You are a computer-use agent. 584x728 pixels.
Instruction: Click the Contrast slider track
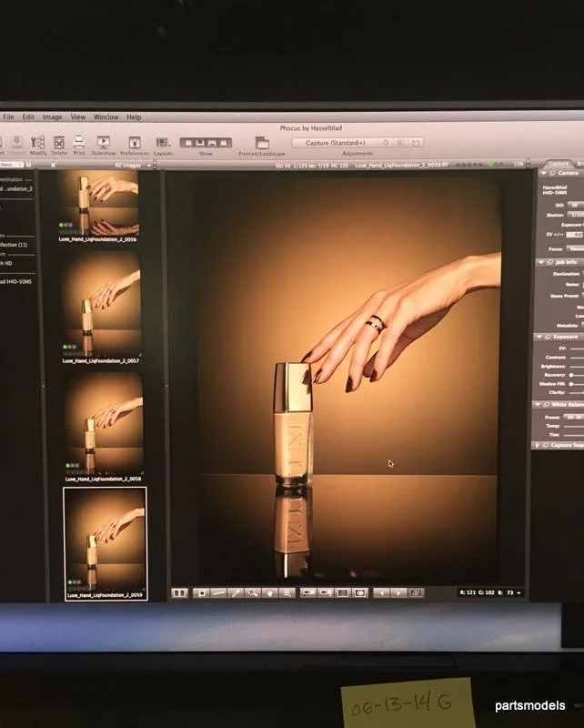tap(577, 358)
